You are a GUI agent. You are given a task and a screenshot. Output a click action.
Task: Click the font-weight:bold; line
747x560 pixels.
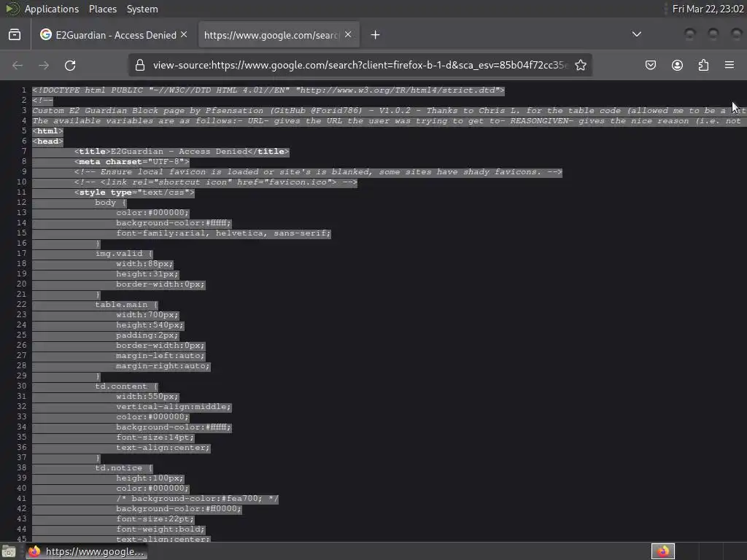pos(160,529)
